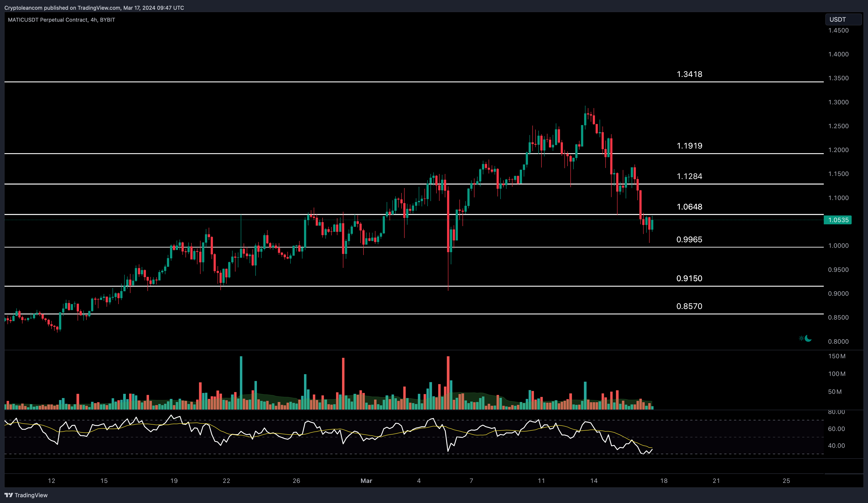Image resolution: width=868 pixels, height=503 pixels.
Task: Select the 0.9965 level label
Action: 689,239
